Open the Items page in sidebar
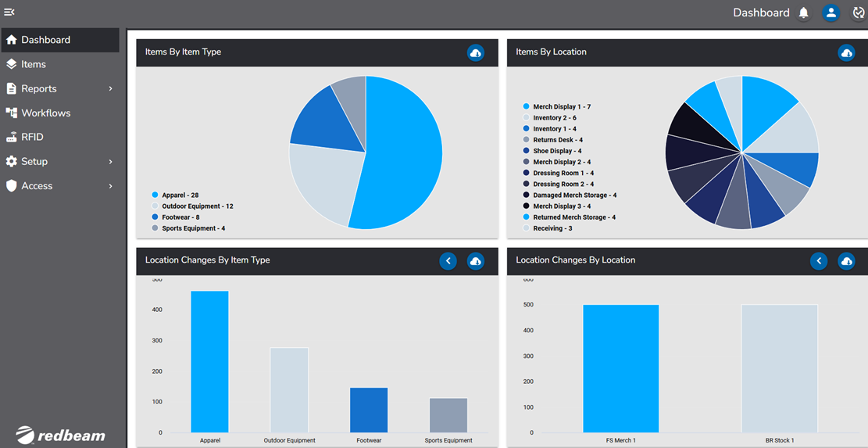 coord(34,64)
